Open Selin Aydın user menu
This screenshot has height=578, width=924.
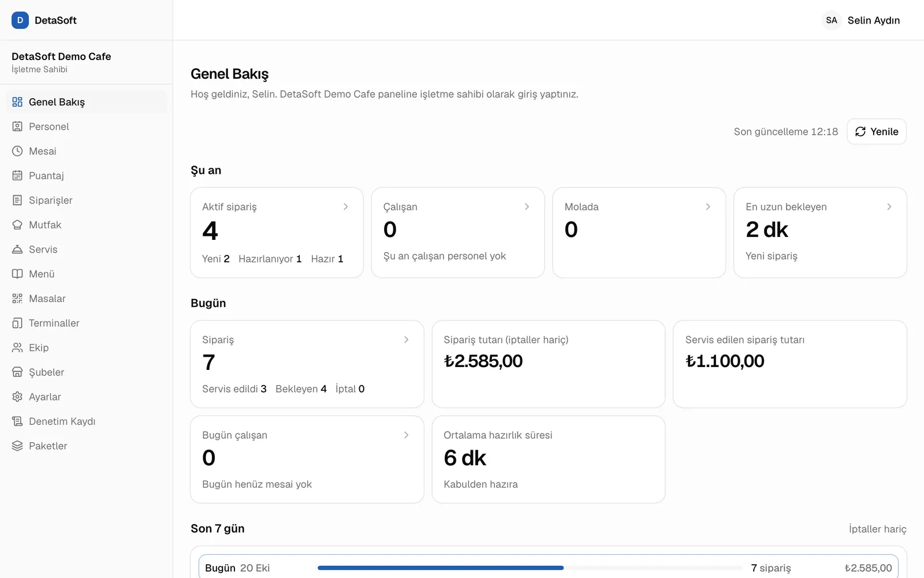point(861,20)
